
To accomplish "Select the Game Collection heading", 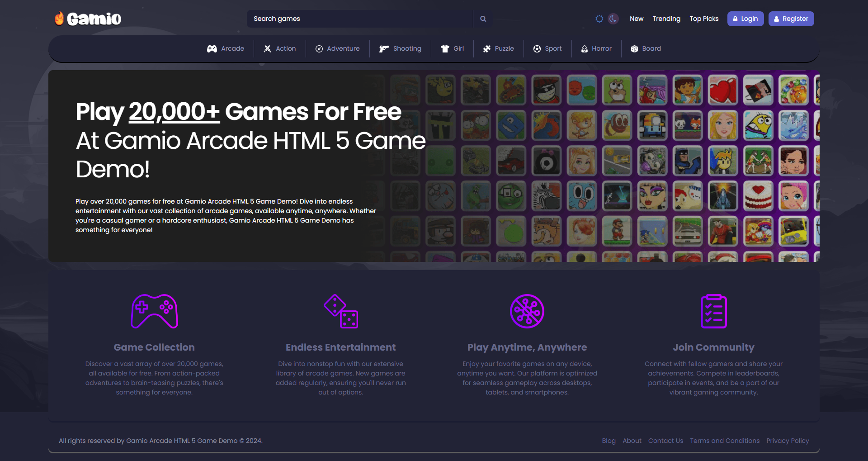I will point(154,347).
